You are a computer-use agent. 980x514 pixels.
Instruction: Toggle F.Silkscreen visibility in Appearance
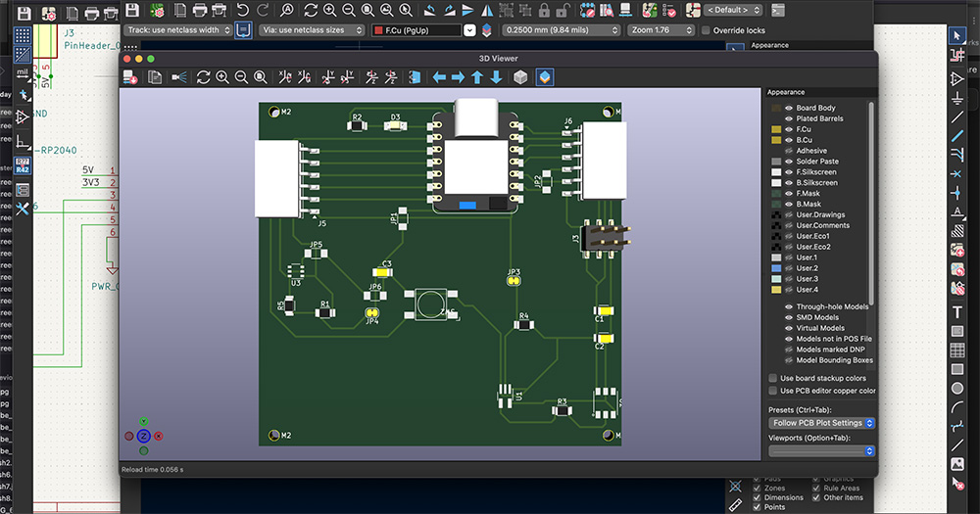pos(789,171)
